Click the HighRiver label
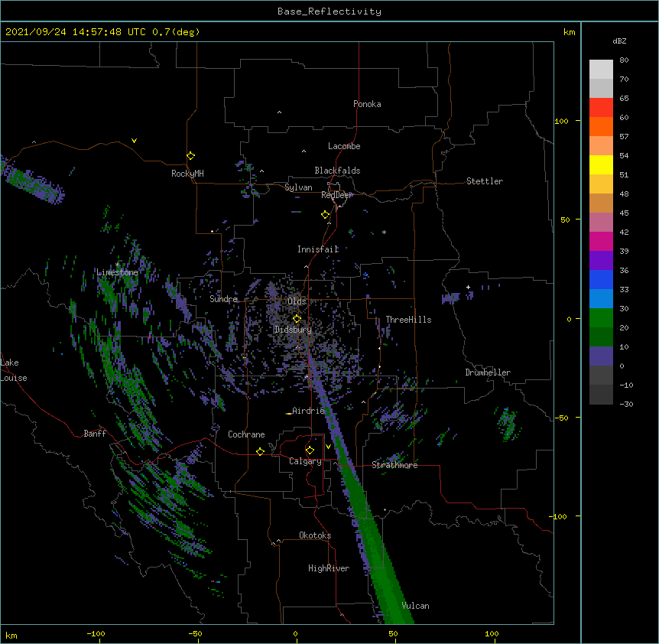 (329, 568)
